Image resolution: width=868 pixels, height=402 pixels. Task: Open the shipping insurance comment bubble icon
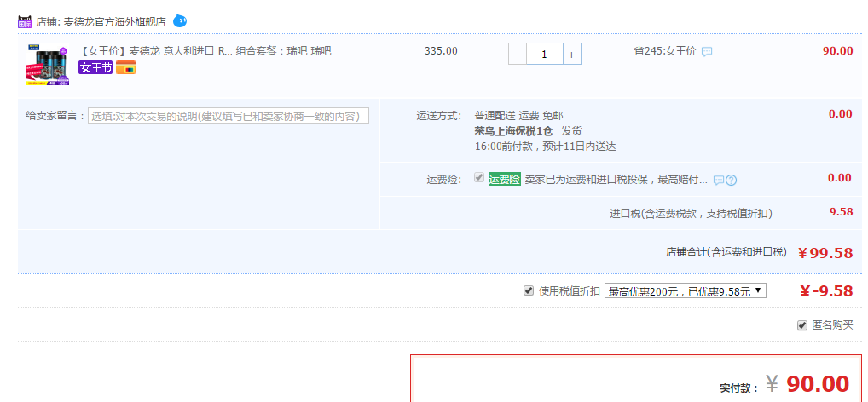click(719, 180)
